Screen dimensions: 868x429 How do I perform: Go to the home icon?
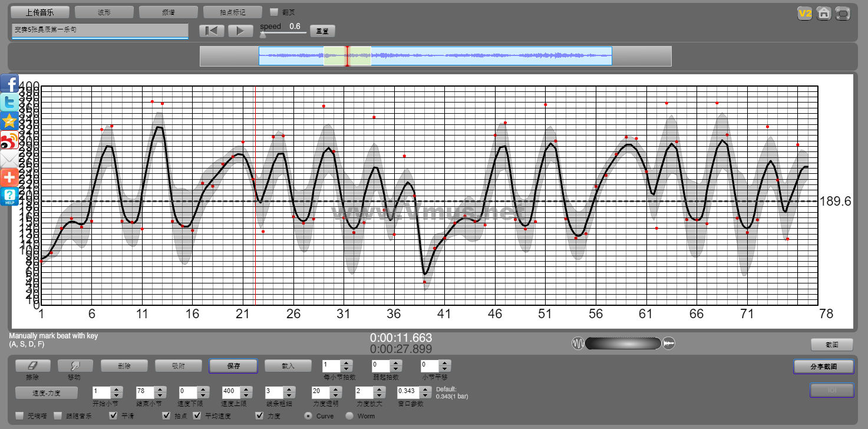click(x=824, y=13)
